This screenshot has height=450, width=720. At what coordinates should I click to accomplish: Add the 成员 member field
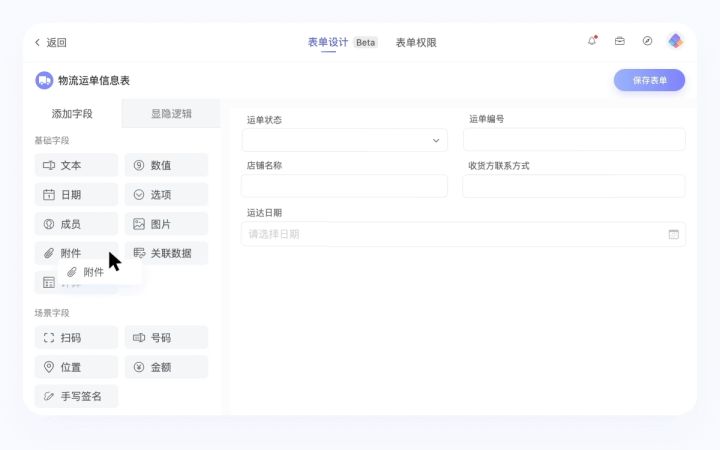click(x=76, y=224)
